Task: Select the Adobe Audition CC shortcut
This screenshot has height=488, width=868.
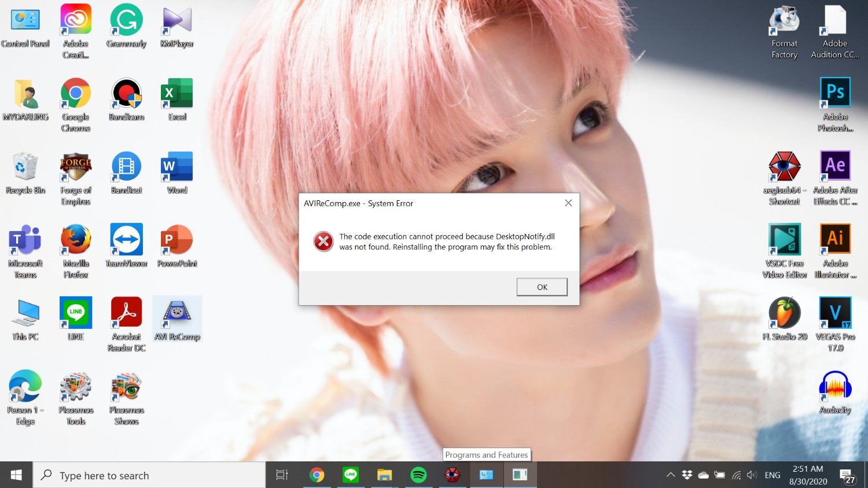Action: [835, 32]
